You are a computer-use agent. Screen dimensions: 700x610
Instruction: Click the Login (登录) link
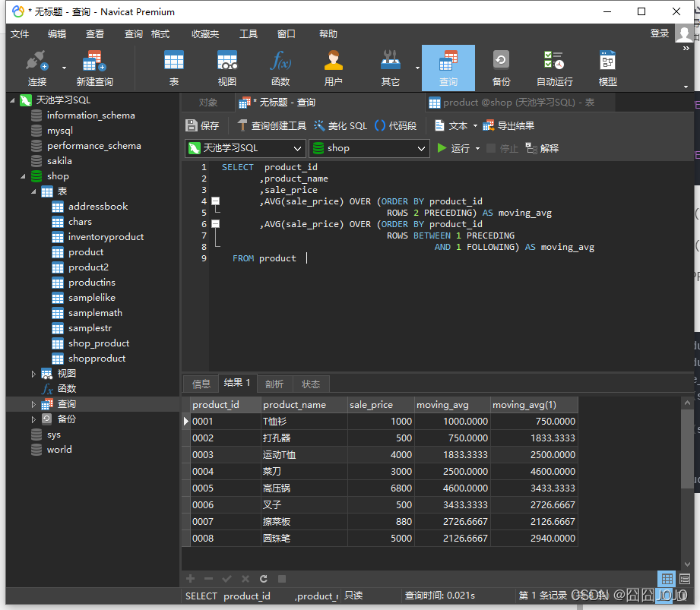click(x=660, y=33)
